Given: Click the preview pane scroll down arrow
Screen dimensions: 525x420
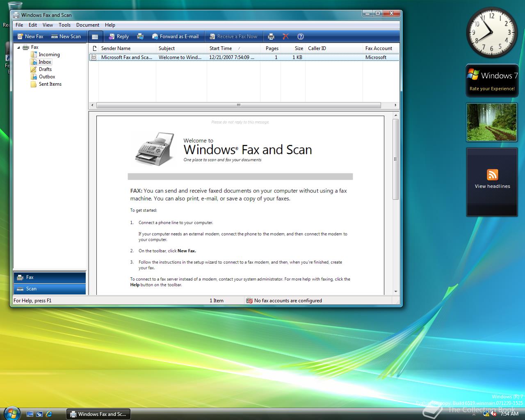Looking at the screenshot, I should click(395, 292).
